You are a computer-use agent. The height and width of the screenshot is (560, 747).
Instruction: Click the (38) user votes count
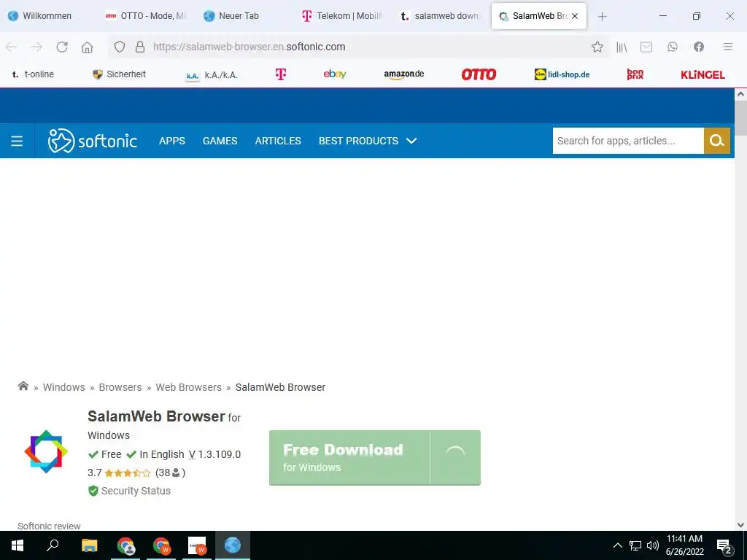[x=170, y=472]
